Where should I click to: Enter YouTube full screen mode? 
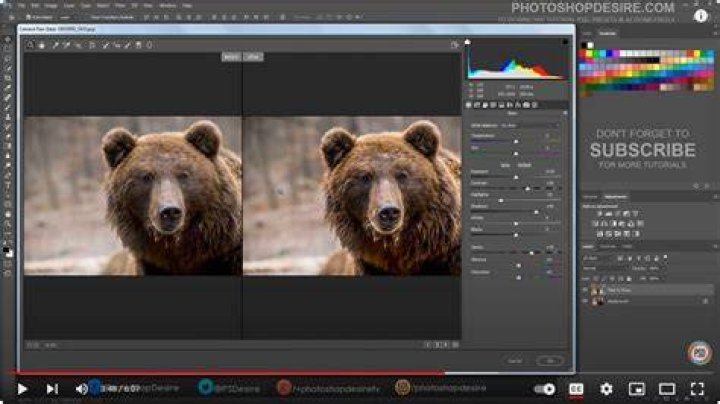tap(697, 389)
